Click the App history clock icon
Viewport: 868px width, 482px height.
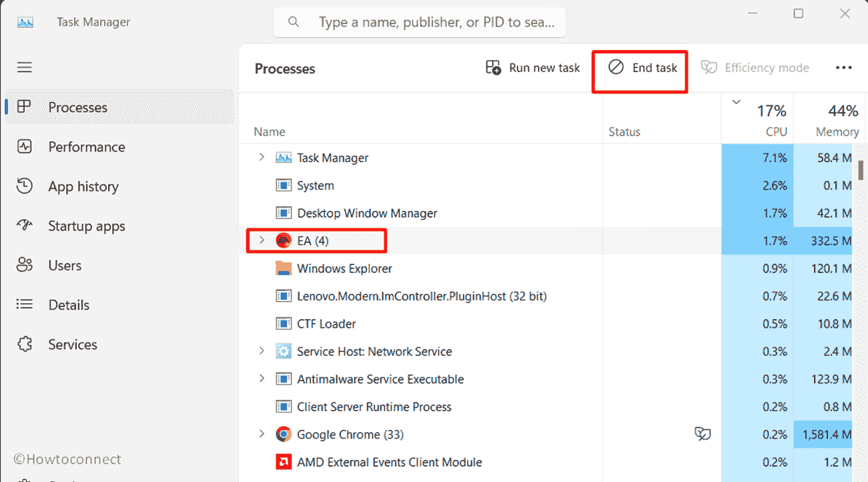pyautogui.click(x=25, y=186)
